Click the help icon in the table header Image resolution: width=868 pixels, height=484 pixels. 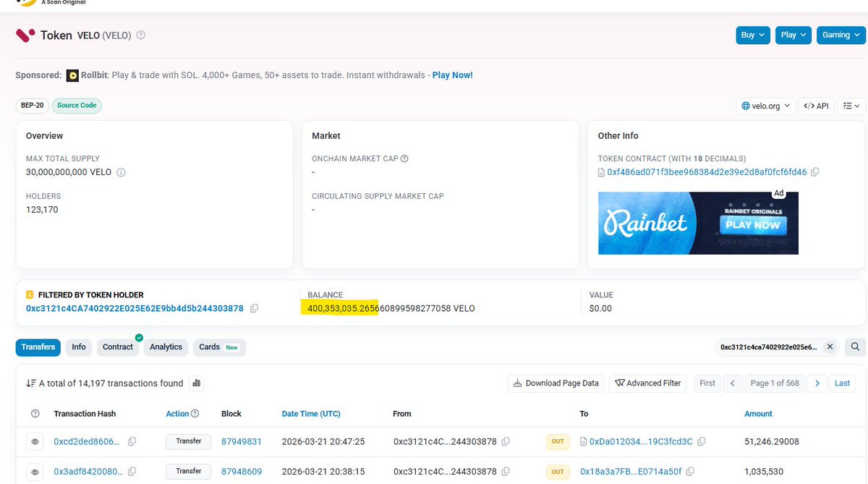tap(35, 414)
